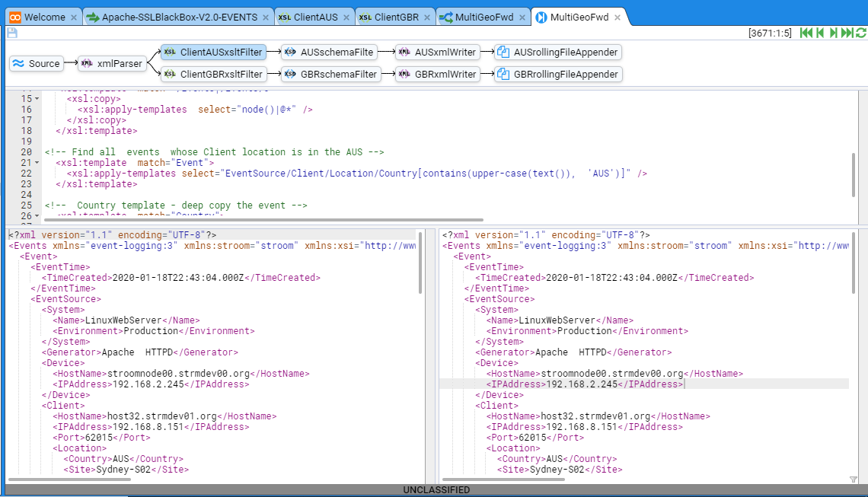Select the GBRrollingFileAppender node

pos(557,75)
